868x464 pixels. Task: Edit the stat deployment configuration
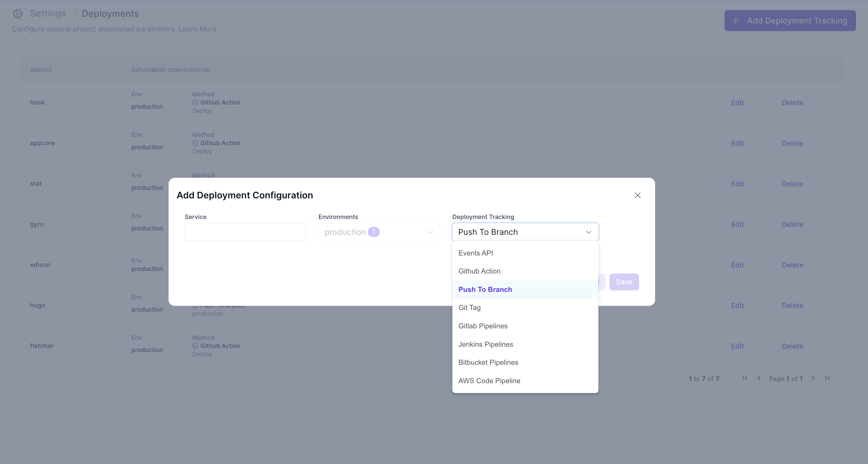pos(737,184)
